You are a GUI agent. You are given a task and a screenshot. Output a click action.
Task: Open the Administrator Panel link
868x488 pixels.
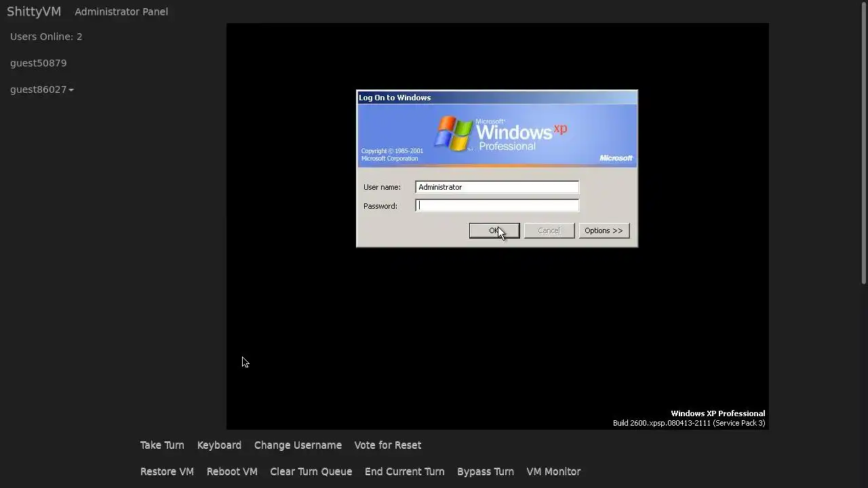(121, 12)
